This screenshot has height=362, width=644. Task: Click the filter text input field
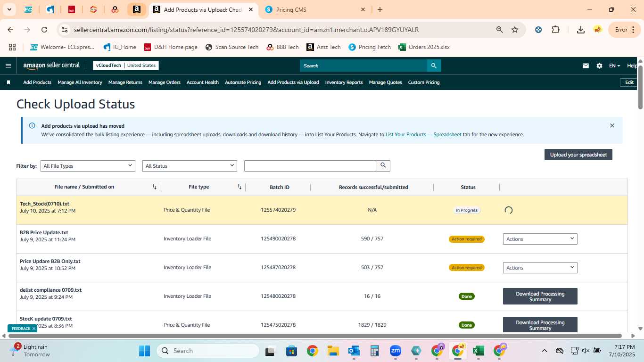[311, 166]
